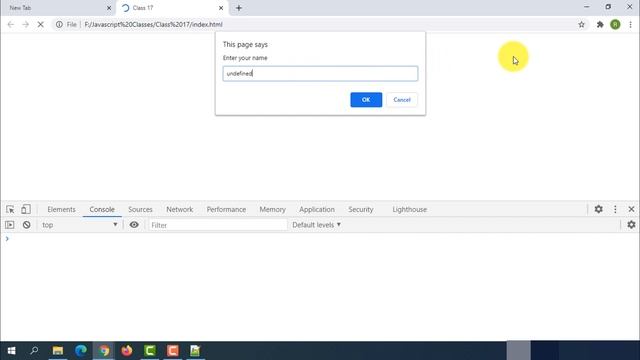640x360 pixels.
Task: Toggle the device toolbar in DevTools
Action: tap(26, 209)
